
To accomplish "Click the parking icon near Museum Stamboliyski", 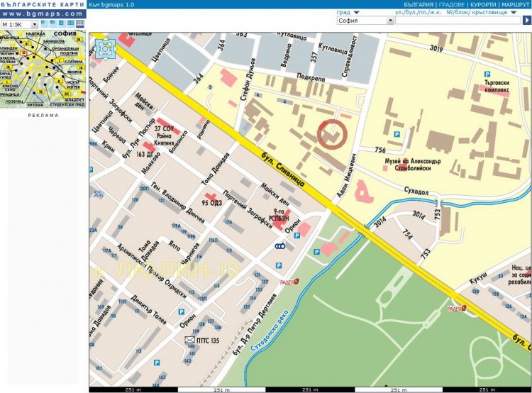I will pos(397,133).
